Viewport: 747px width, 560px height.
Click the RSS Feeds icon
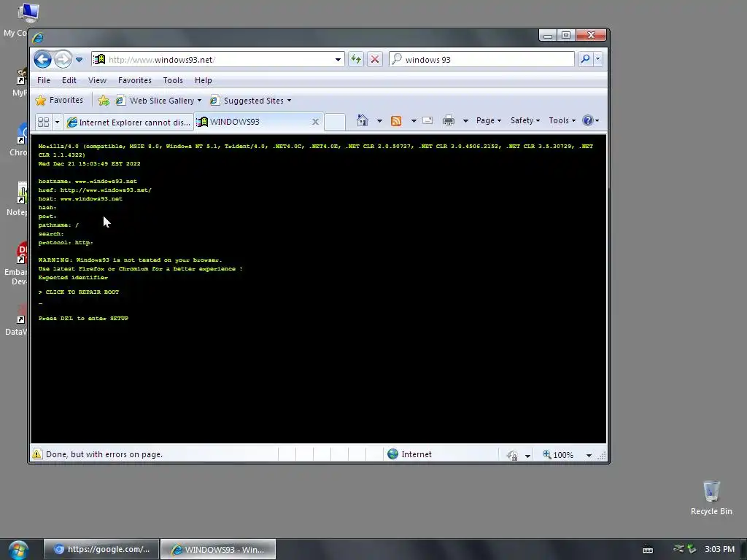[396, 121]
